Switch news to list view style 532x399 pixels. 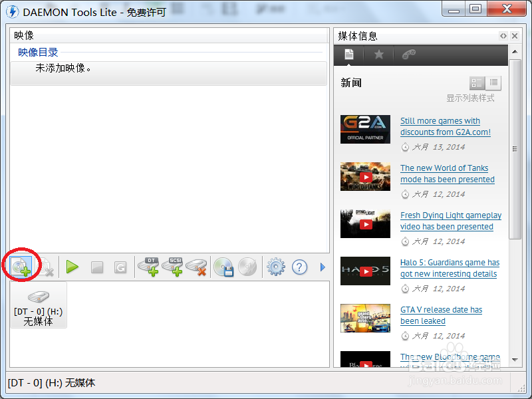tap(493, 82)
